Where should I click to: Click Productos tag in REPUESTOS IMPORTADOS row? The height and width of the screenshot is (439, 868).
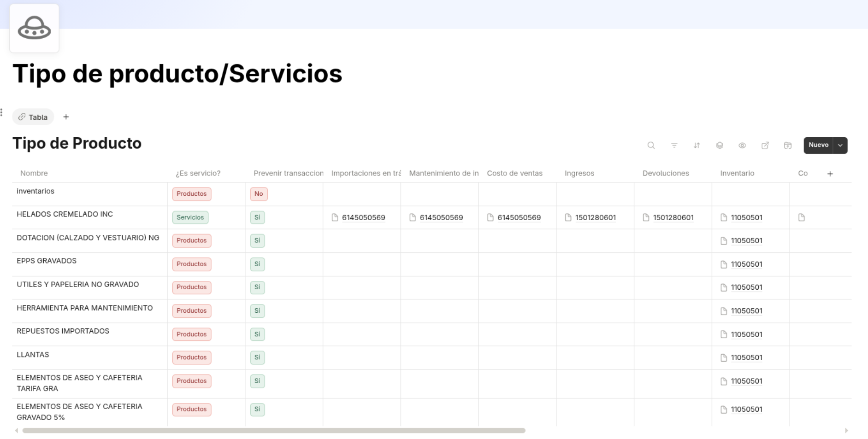[192, 334]
